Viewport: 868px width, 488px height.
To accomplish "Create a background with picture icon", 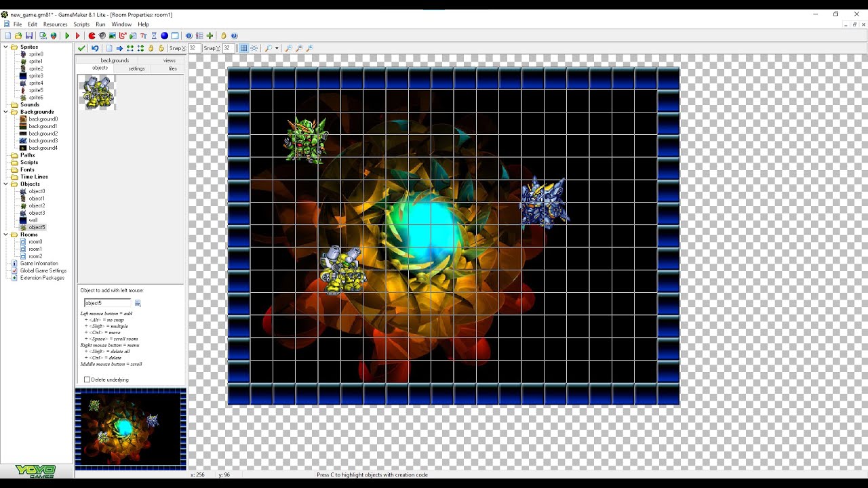I will pos(113,36).
